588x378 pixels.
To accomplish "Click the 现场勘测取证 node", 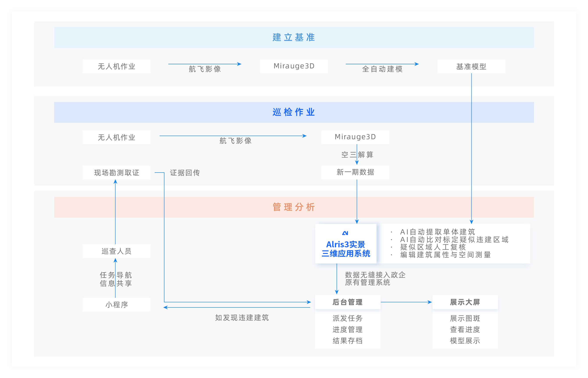I will click(116, 172).
